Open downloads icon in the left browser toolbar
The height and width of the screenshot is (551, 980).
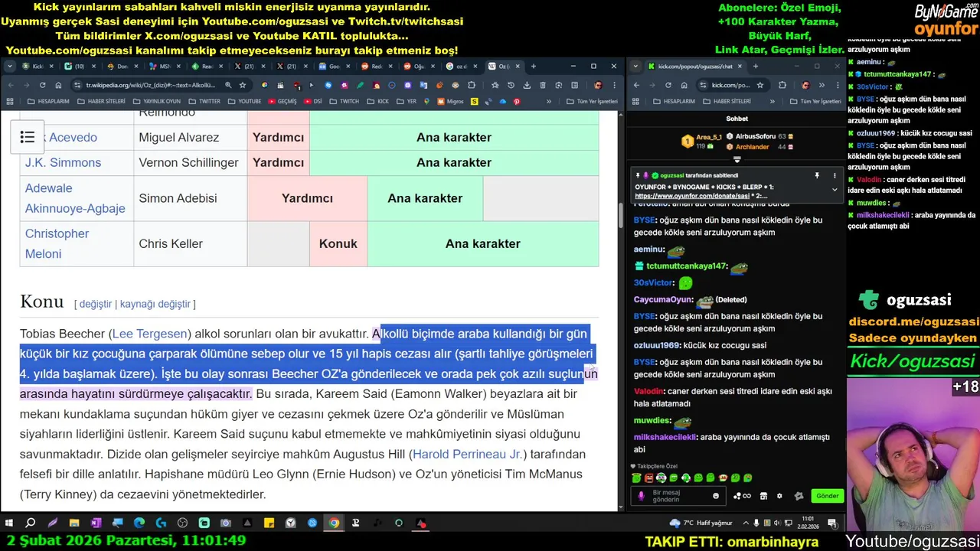527,86
